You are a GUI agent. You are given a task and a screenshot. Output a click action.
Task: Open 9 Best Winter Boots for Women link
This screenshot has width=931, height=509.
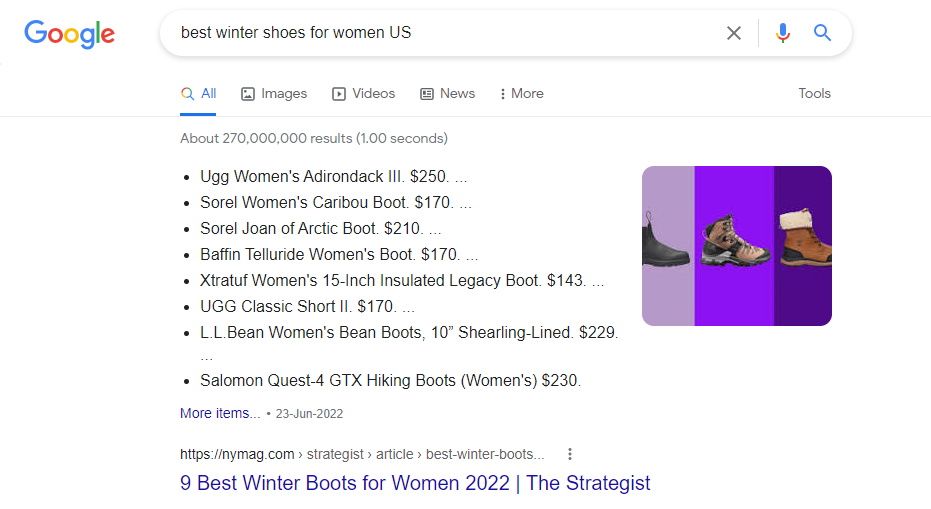(x=415, y=483)
